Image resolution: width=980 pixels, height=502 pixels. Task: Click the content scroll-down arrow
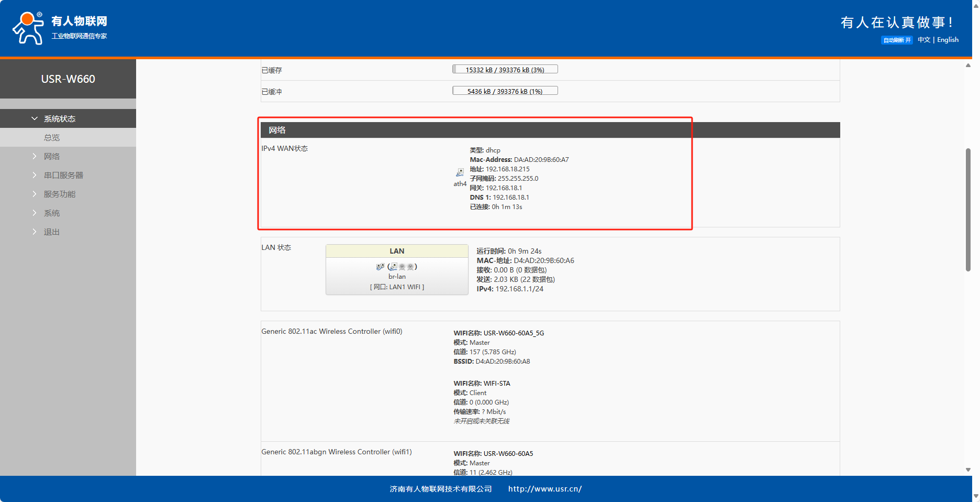point(968,470)
